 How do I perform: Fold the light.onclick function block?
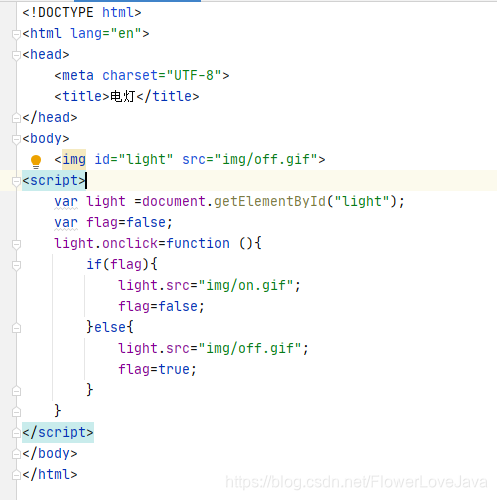pos(16,244)
